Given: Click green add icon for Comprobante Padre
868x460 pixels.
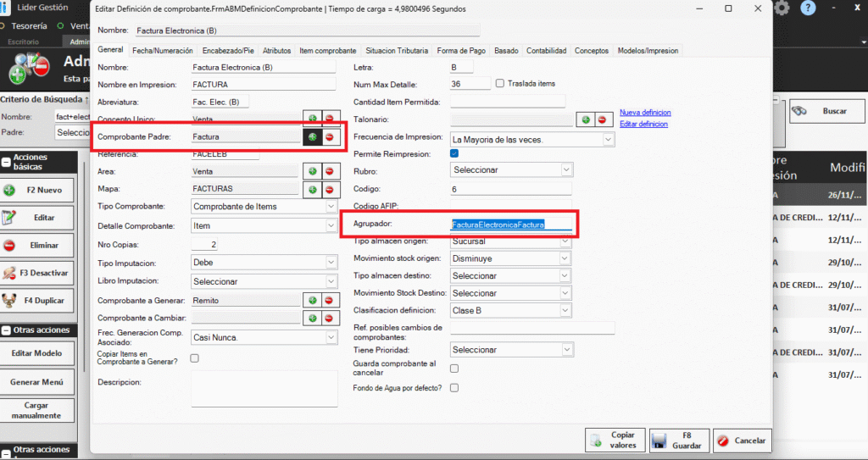Looking at the screenshot, I should click(313, 137).
